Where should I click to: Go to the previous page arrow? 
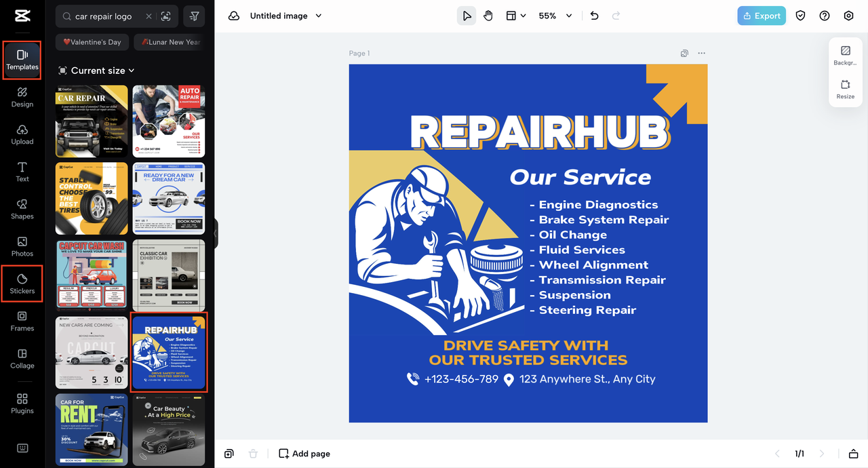pos(778,453)
